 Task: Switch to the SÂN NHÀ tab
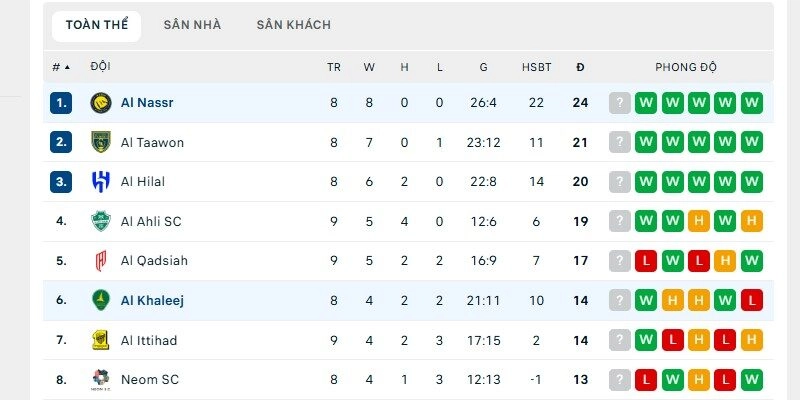tap(192, 25)
